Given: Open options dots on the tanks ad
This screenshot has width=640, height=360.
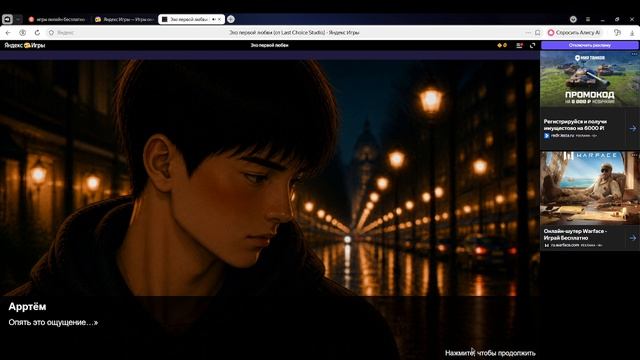Looking at the screenshot, I should click(634, 54).
